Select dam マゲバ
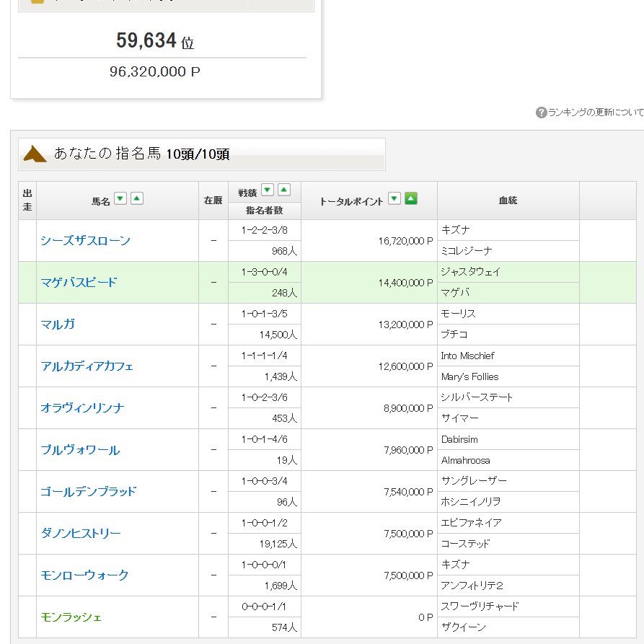 [x=455, y=293]
